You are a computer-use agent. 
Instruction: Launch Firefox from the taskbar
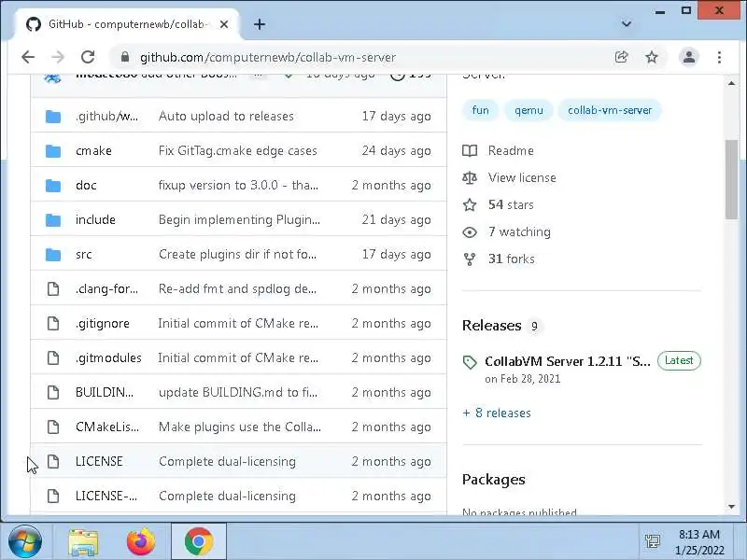click(141, 541)
